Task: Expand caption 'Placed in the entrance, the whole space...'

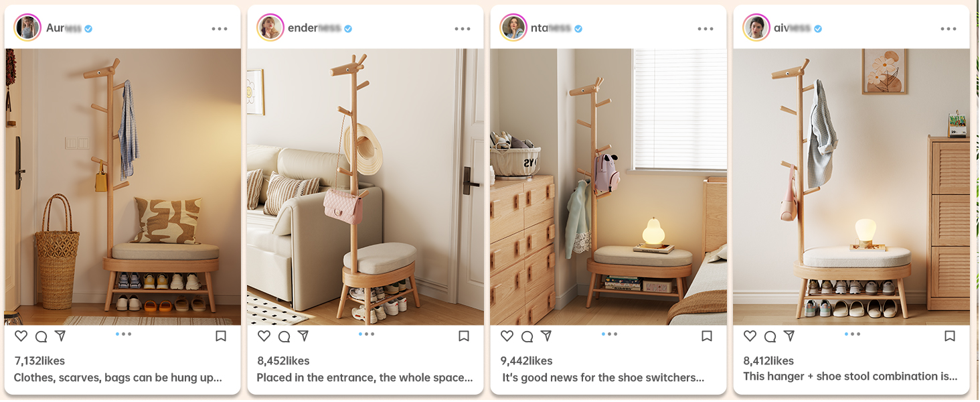Action: coord(365,377)
